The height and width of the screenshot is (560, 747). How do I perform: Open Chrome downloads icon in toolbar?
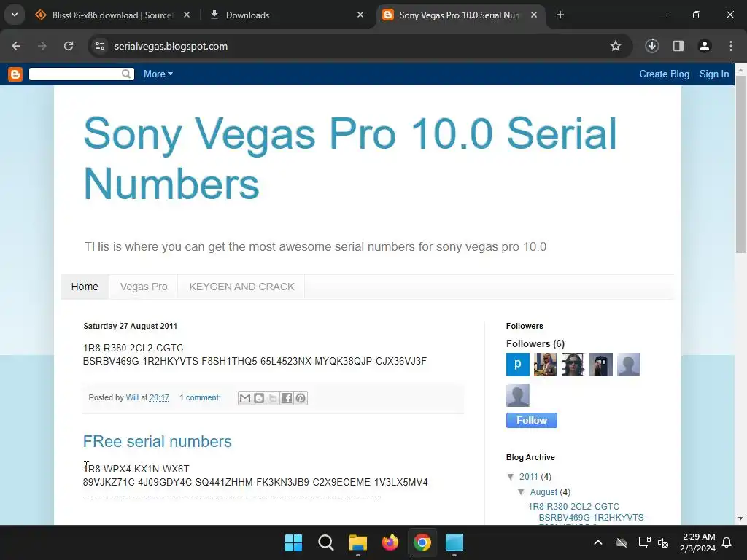pos(651,46)
